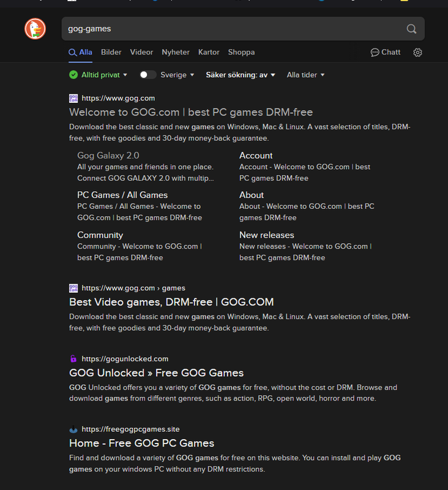
Task: Click the https://www.gog.com URL text
Action: pyautogui.click(x=118, y=99)
